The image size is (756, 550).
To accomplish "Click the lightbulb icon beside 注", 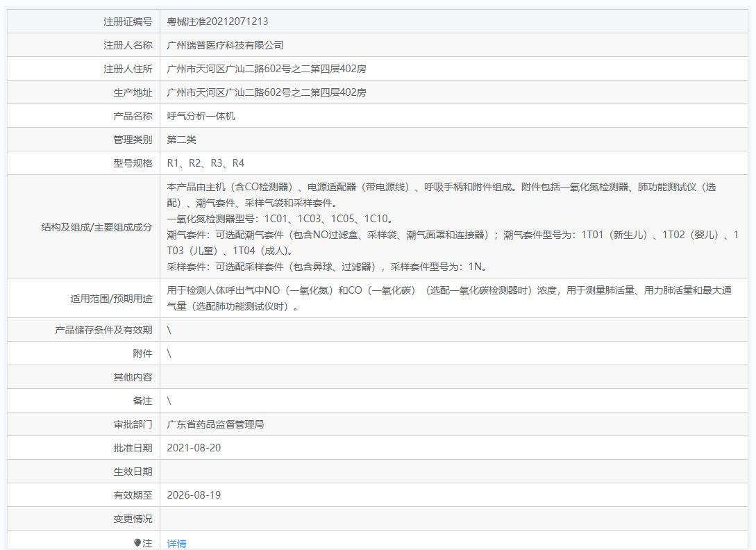I will click(137, 543).
